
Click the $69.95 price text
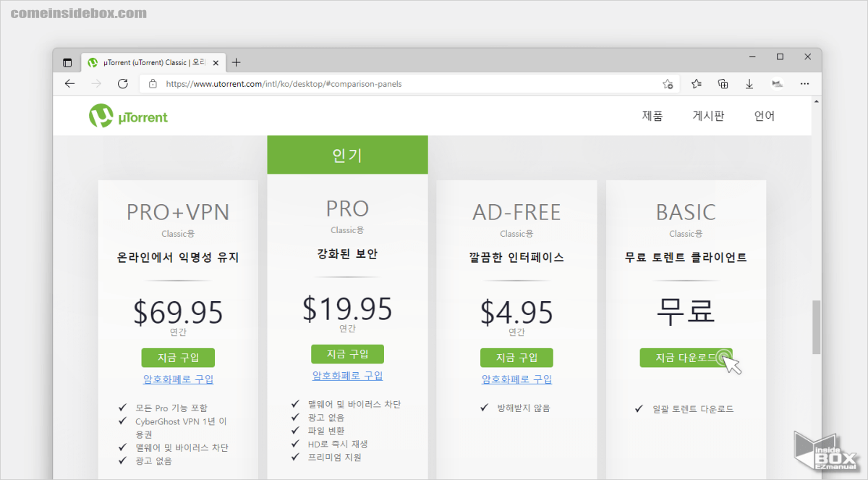click(x=178, y=312)
